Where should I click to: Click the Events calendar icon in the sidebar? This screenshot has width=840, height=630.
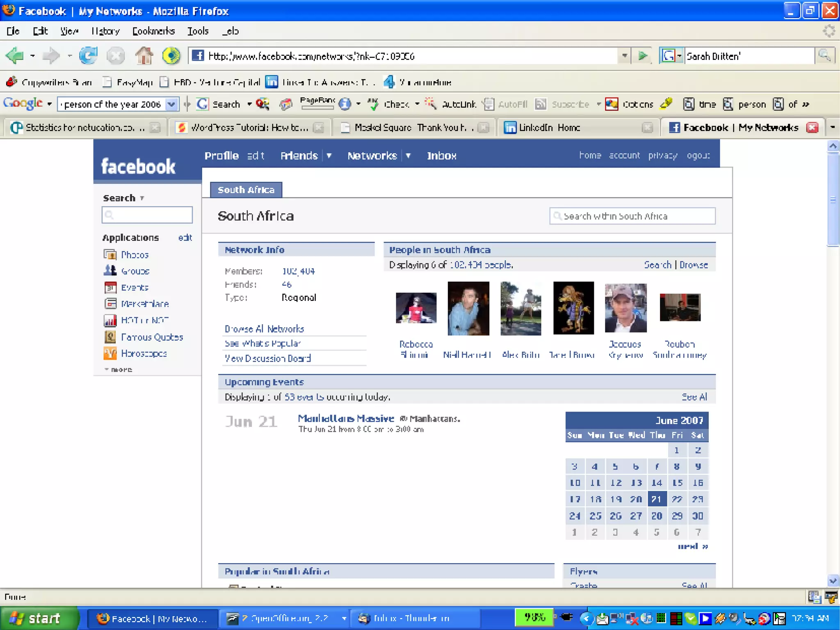pyautogui.click(x=110, y=288)
